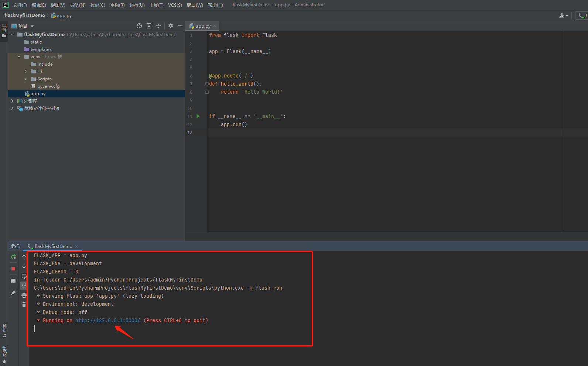
Task: Collapse the flaskMyfirstDemo root folder
Action: click(x=13, y=34)
